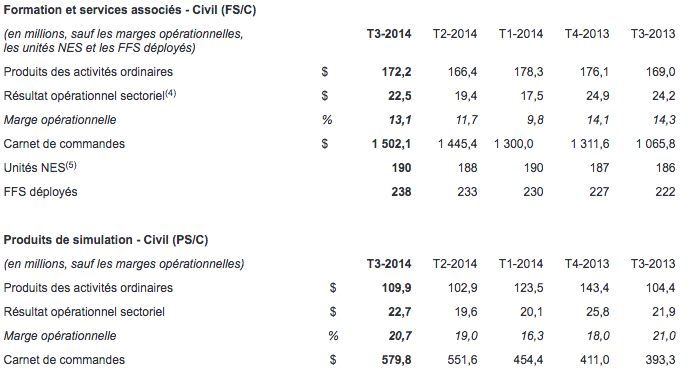This screenshot has width=694, height=379.
Task: Select the footnote (4) superscript after Résultat opérationnel sectoriel
Action: [x=170, y=93]
